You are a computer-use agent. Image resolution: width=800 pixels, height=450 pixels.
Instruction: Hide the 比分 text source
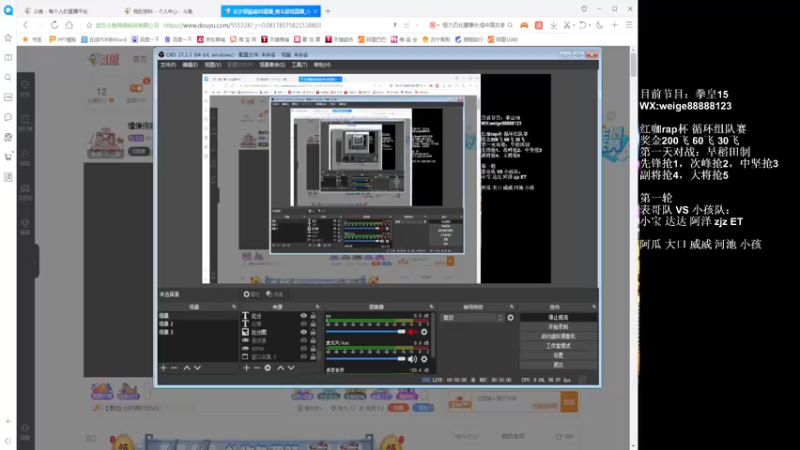click(x=304, y=316)
